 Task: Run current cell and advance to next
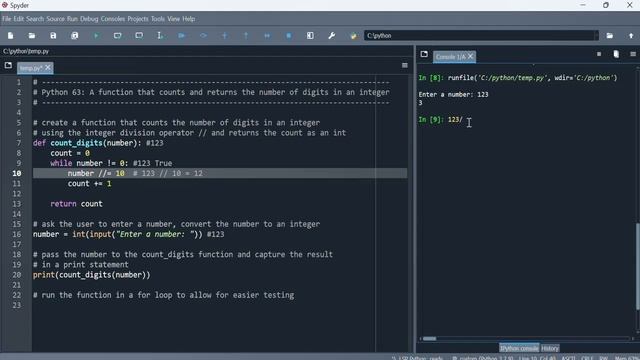(139, 36)
